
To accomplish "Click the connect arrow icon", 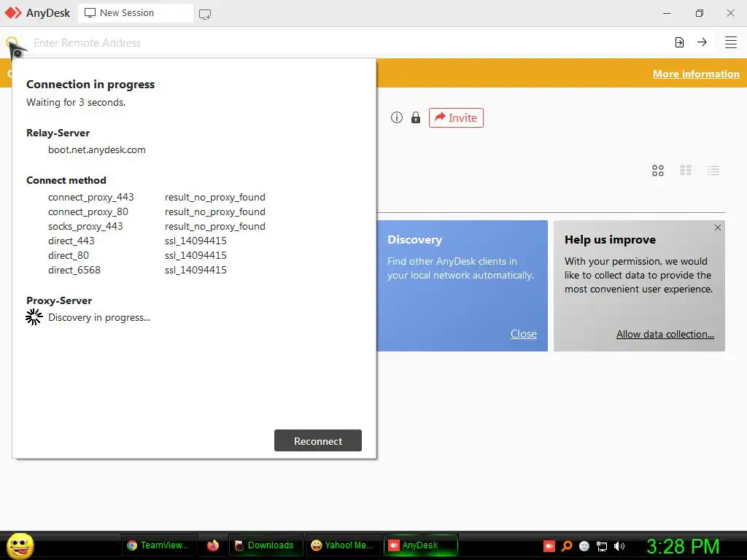I will pyautogui.click(x=702, y=42).
